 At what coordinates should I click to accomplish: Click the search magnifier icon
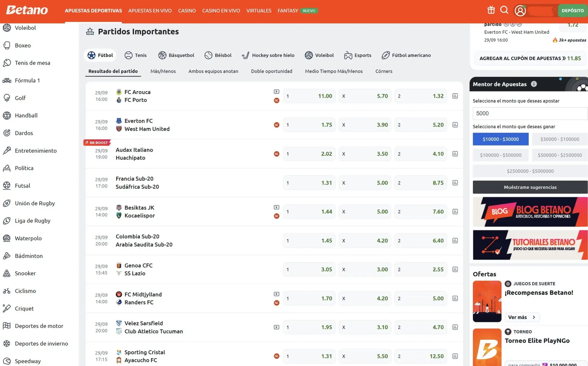point(504,10)
